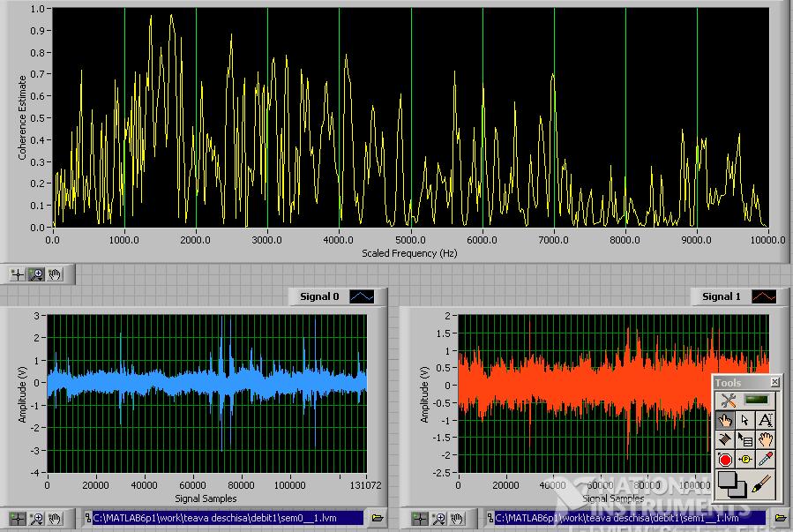Viewport: 793px width, 532px height.
Task: Select the Positioning arrow tool
Action: [745, 420]
